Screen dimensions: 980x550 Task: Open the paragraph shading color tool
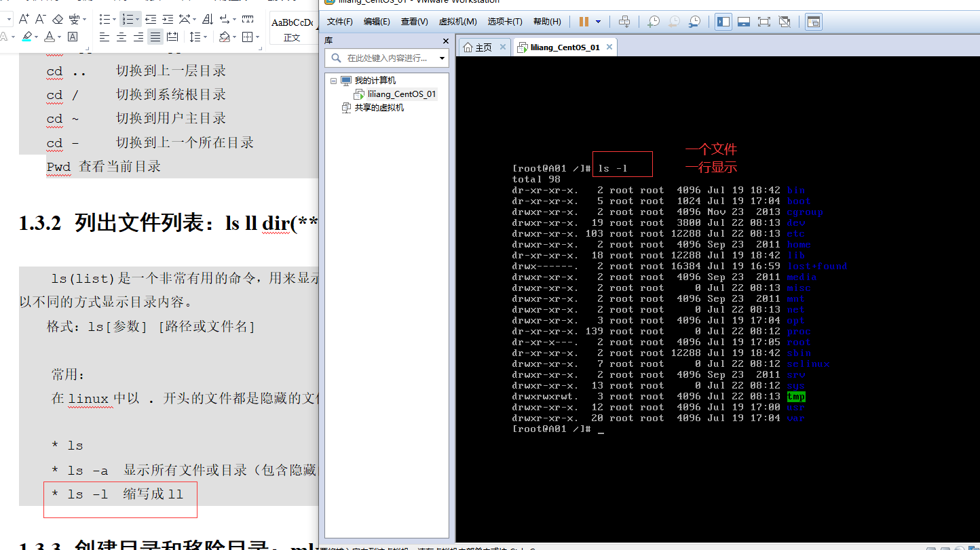(x=224, y=37)
